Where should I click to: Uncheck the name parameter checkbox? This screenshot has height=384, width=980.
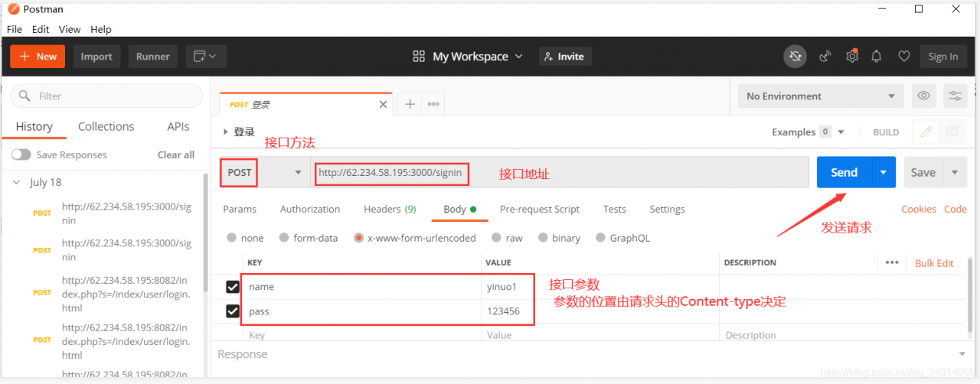[x=233, y=288]
